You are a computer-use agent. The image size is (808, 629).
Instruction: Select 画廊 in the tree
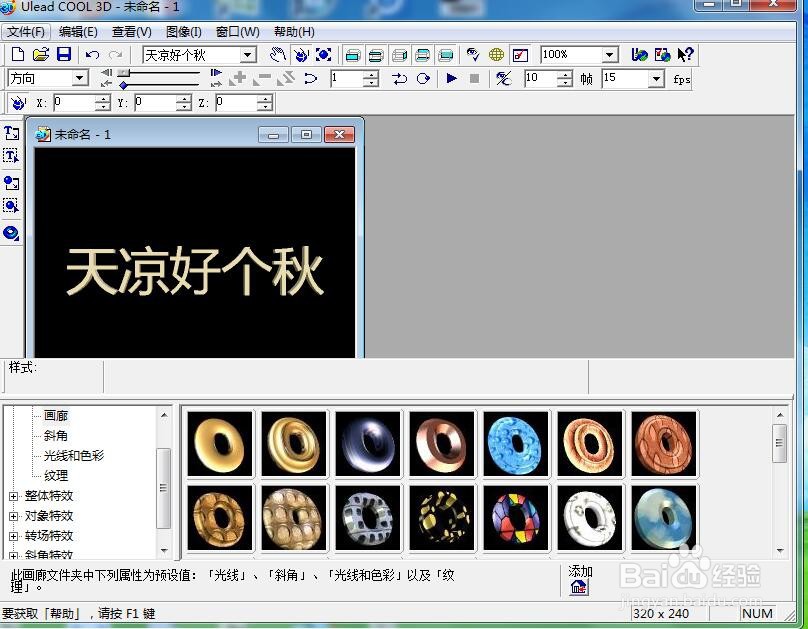[x=56, y=416]
